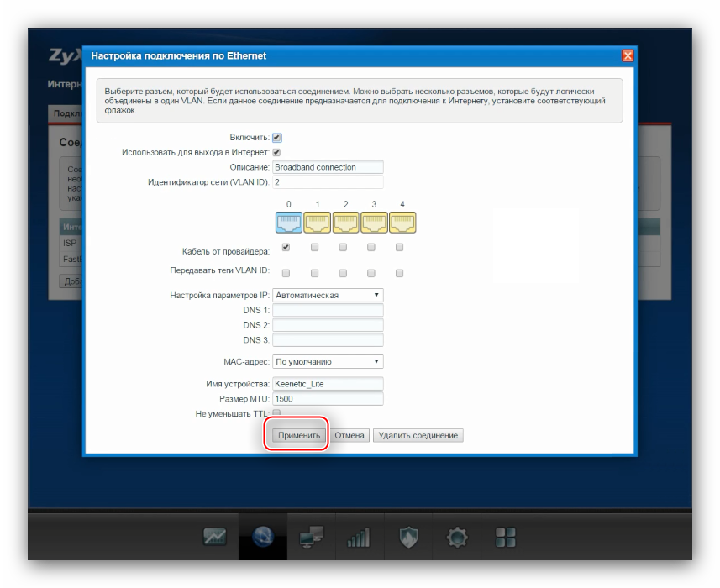Viewport: 720px width, 588px height.
Task: Select the yellow port 2 connector icon
Action: 346,222
